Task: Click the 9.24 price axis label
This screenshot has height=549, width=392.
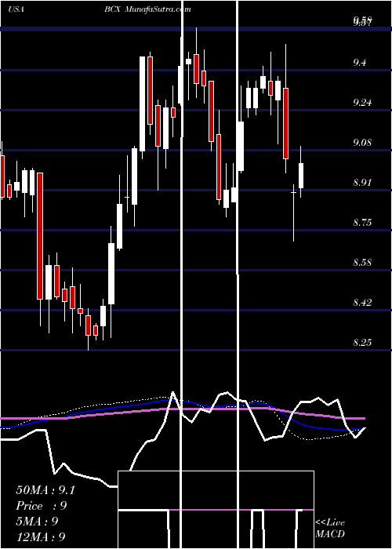Action: (x=363, y=103)
